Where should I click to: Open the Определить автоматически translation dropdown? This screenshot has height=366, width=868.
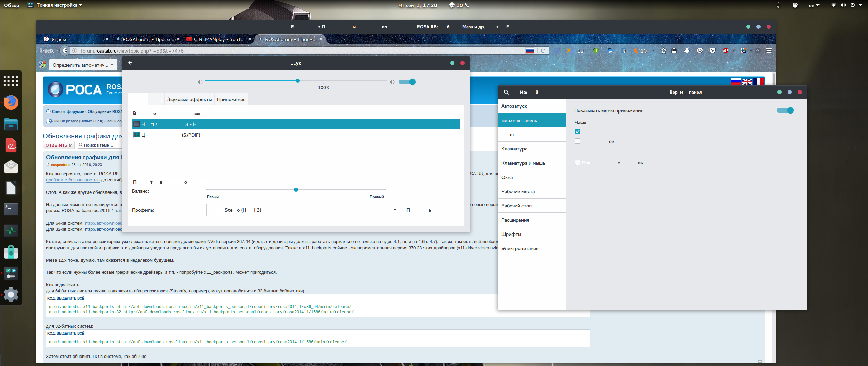coord(83,65)
